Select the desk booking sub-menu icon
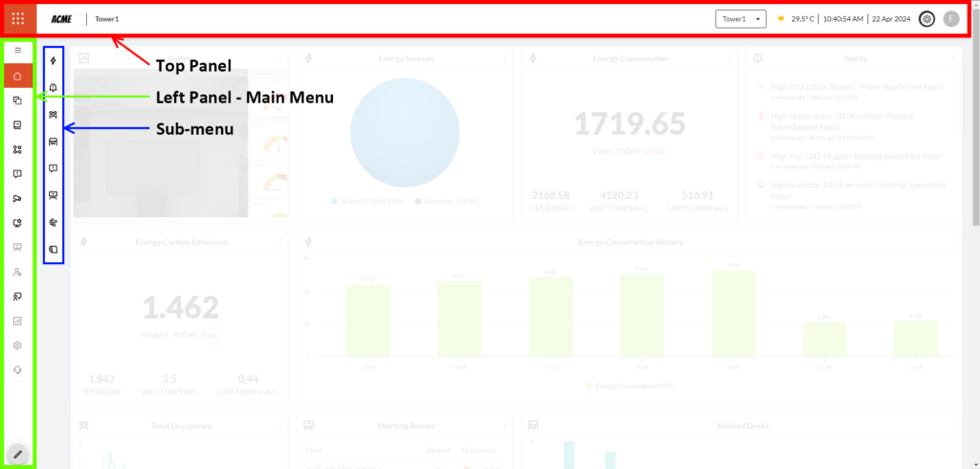Viewport: 980px width, 469px height. tap(53, 142)
